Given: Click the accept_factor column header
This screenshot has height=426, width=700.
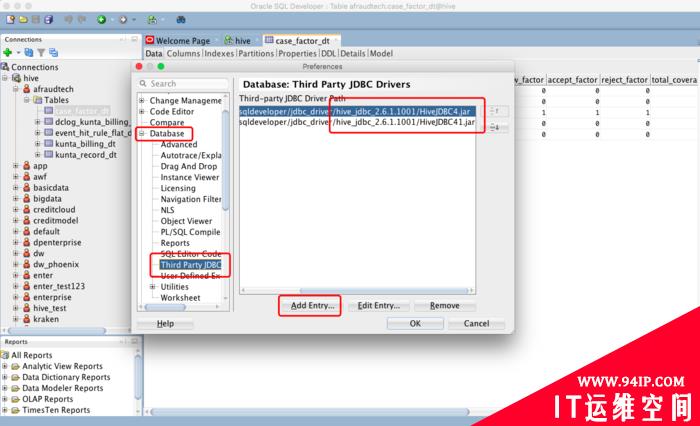Looking at the screenshot, I should click(x=572, y=80).
